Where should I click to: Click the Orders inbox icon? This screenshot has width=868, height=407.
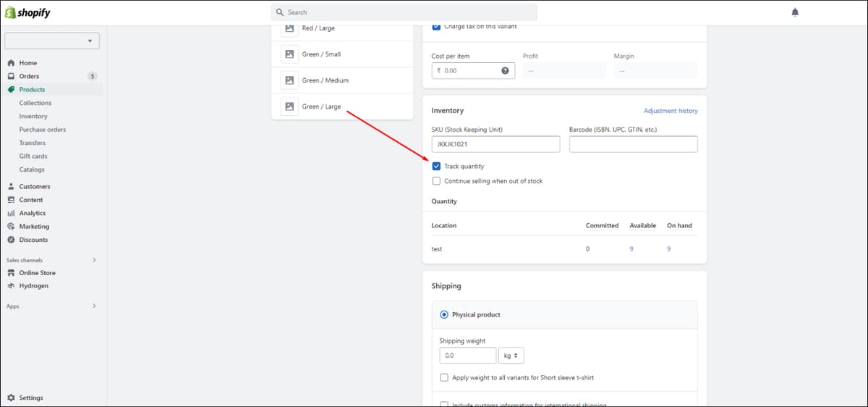click(x=11, y=76)
